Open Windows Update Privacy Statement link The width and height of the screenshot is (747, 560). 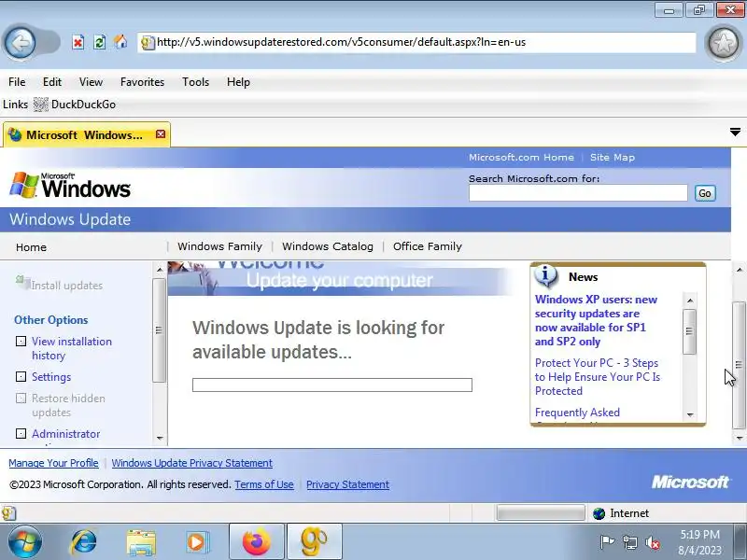[x=192, y=463]
